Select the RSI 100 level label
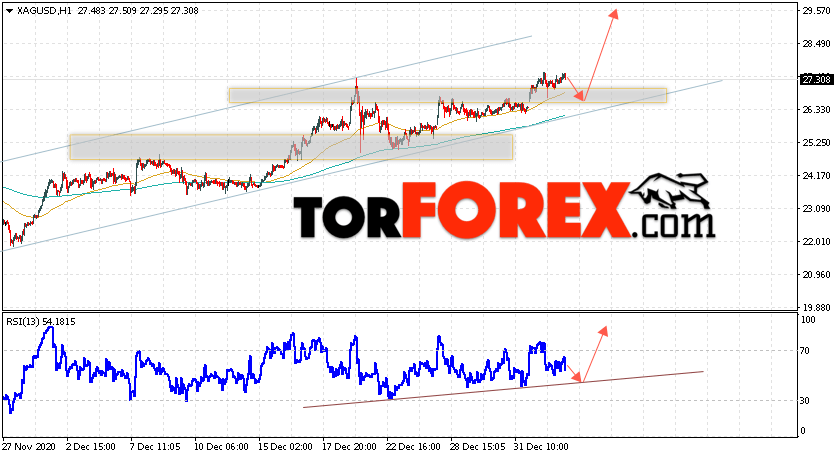 coord(809,320)
